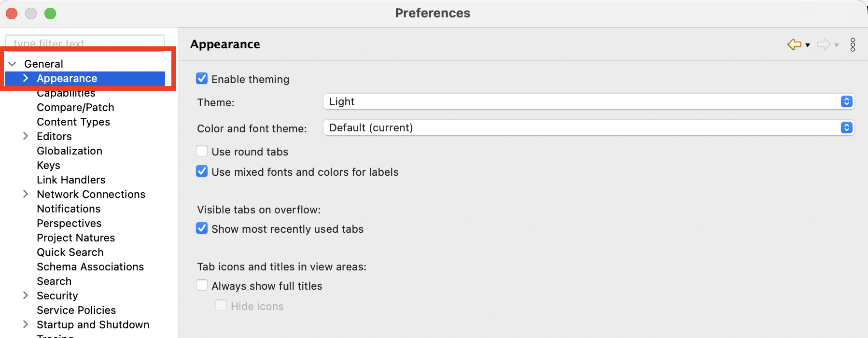This screenshot has height=338, width=868.
Task: Open the back history dropdown arrow
Action: 808,45
